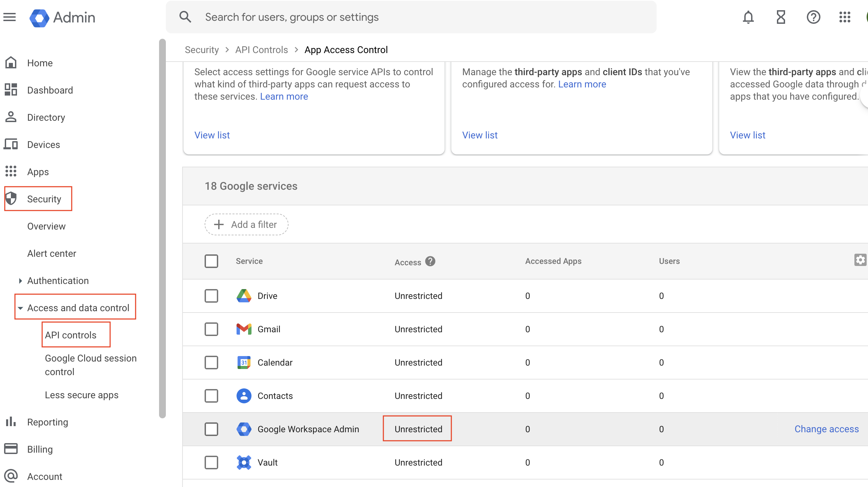Screen dimensions: 868x487
Task: Click Unrestricted in Drive row
Action: 418,296
